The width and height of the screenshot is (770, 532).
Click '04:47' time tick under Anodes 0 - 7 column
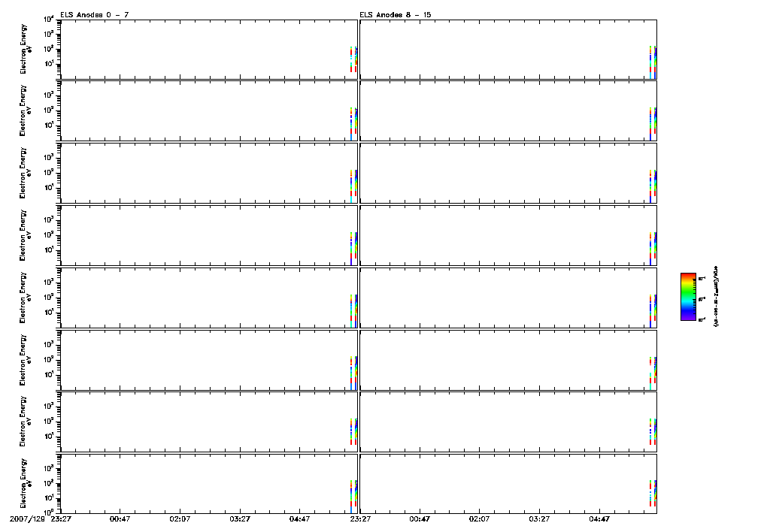click(x=299, y=519)
